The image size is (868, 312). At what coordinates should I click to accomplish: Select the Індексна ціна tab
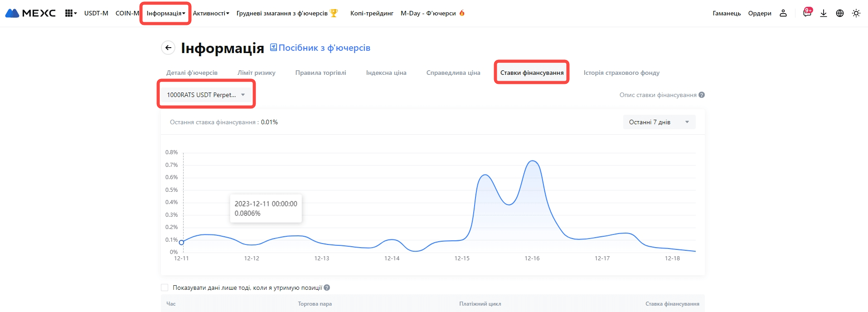(x=386, y=73)
